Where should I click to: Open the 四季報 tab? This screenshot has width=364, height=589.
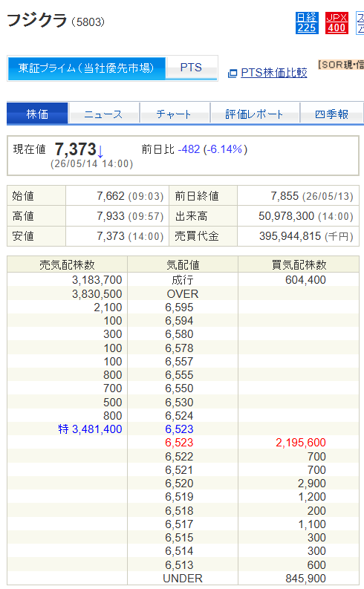[332, 114]
